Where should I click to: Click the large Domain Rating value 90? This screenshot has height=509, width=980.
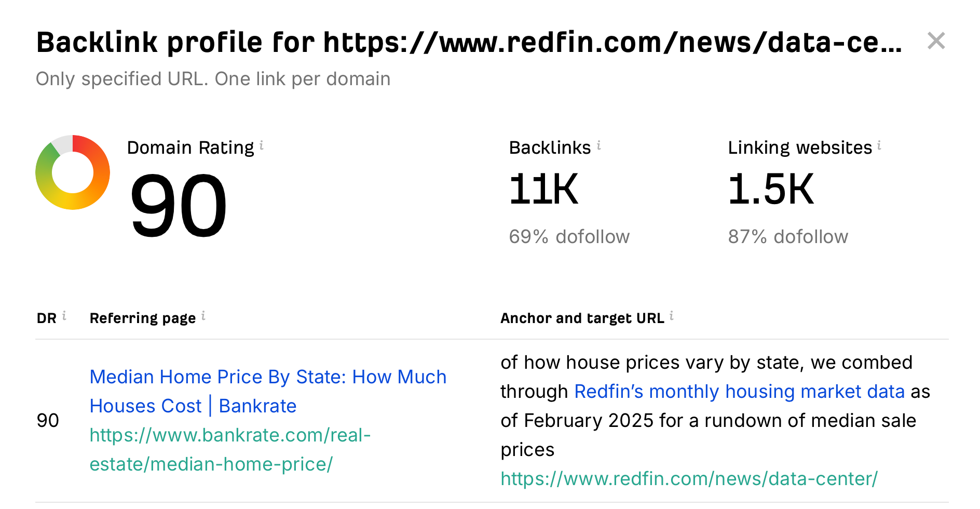[178, 206]
